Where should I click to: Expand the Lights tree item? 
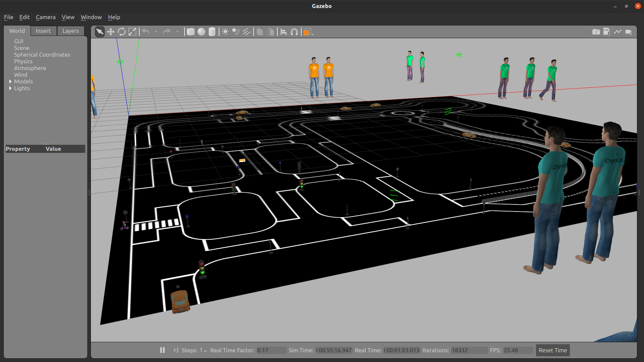pyautogui.click(x=10, y=88)
